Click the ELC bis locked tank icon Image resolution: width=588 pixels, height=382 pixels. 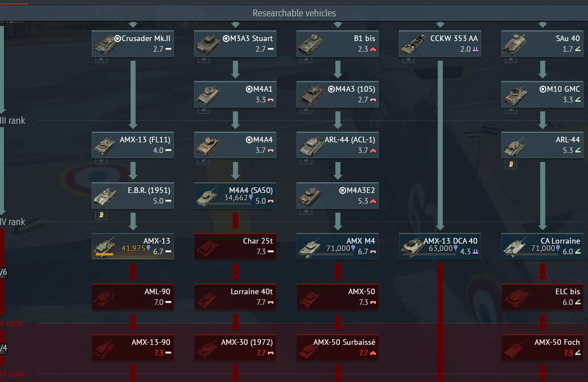(515, 298)
